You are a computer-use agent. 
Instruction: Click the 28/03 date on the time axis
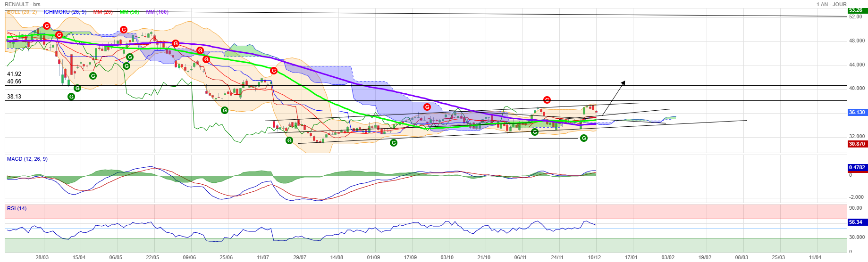pyautogui.click(x=42, y=257)
